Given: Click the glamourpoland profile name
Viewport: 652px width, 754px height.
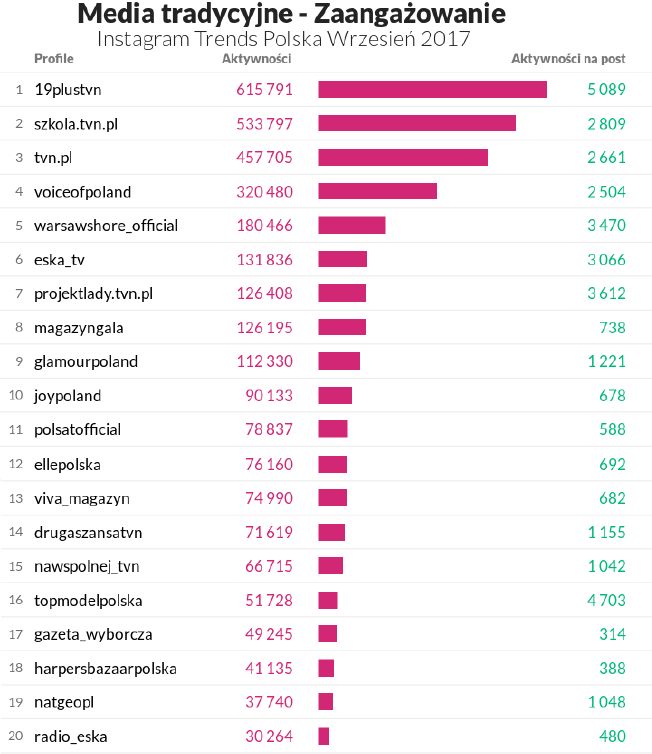Looking at the screenshot, I should (86, 362).
